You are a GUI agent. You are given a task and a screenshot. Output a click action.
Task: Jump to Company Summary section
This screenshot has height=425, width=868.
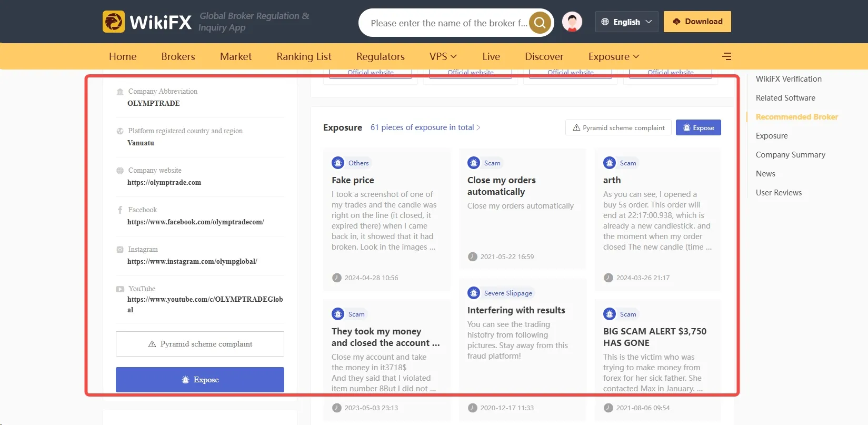pyautogui.click(x=791, y=155)
